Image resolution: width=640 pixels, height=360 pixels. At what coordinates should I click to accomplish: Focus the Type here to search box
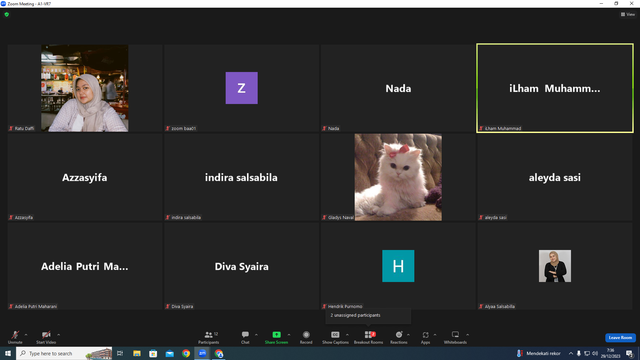pyautogui.click(x=64, y=353)
